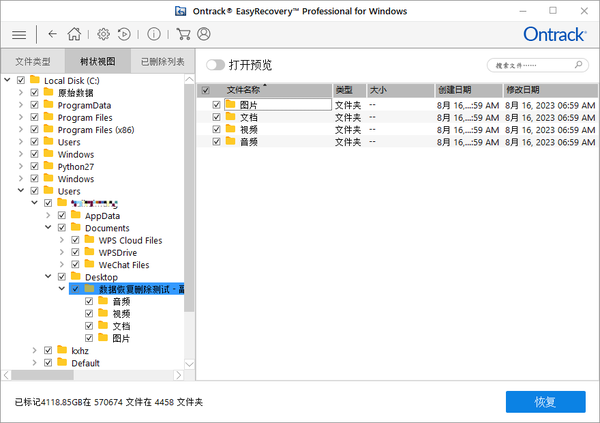This screenshot has width=600, height=423.
Task: Uncheck the ProgramData folder checkbox
Action: pyautogui.click(x=35, y=105)
